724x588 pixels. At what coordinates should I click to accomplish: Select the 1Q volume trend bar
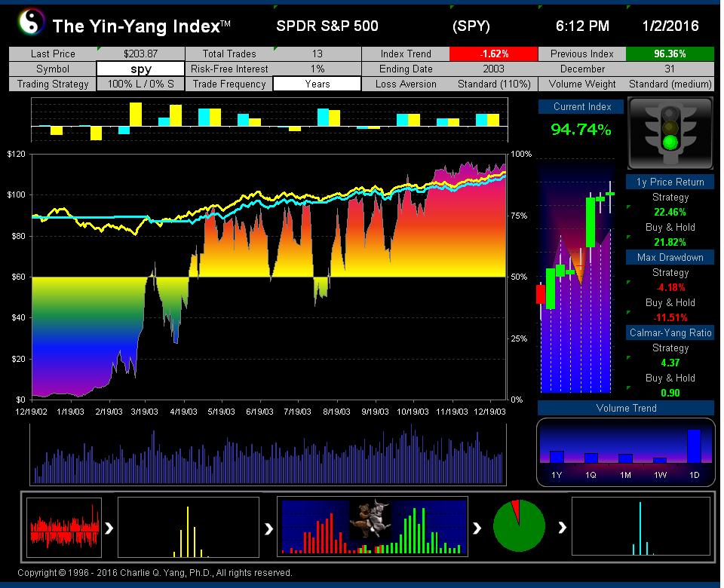(x=591, y=458)
